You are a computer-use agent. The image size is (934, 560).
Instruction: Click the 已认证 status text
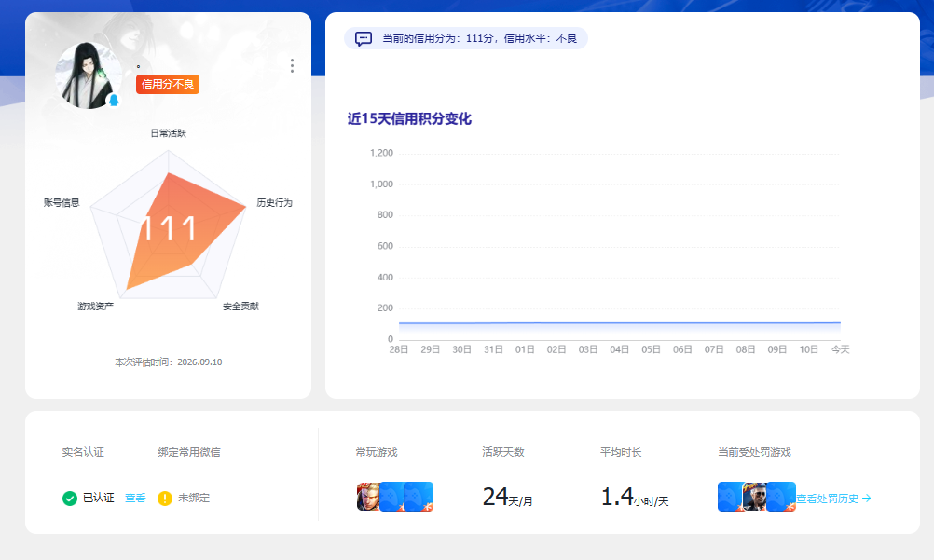coord(98,499)
